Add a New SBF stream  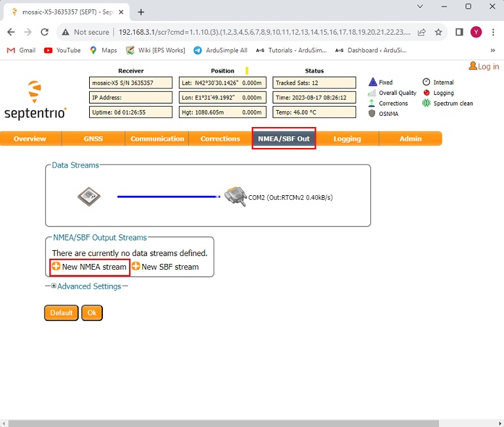pyautogui.click(x=165, y=267)
